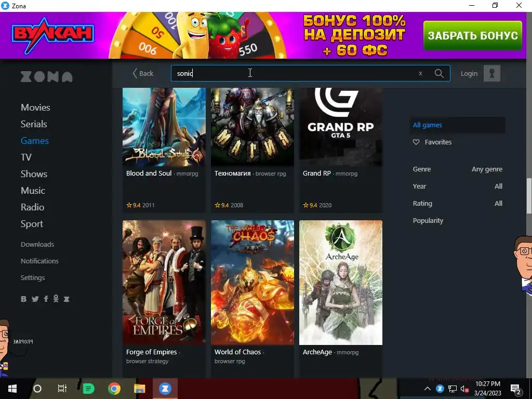
Task: Click the 9.4 2020 rating under Grand RP
Action: 317,205
